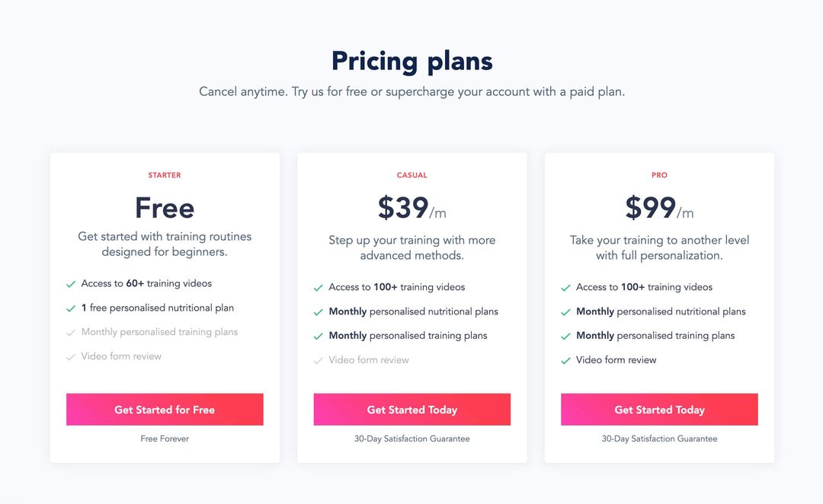Click Get Started Today on the Casual plan

click(x=411, y=409)
